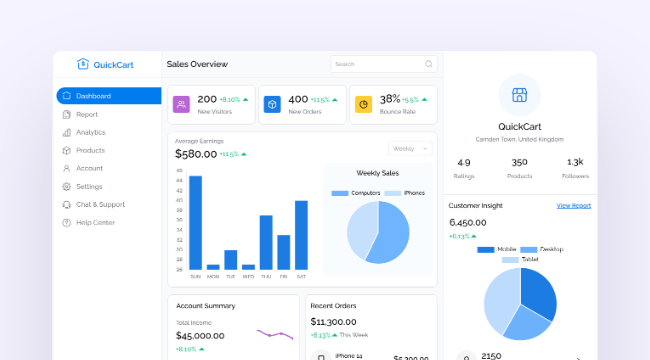Click the search magnifier icon
Screen dimensions: 650x360
(429, 64)
